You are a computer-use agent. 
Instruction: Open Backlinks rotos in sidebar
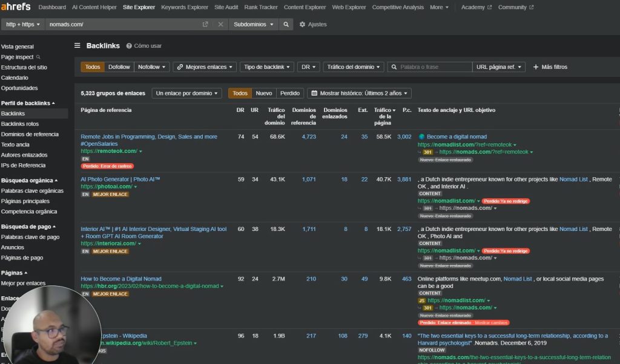coord(20,124)
